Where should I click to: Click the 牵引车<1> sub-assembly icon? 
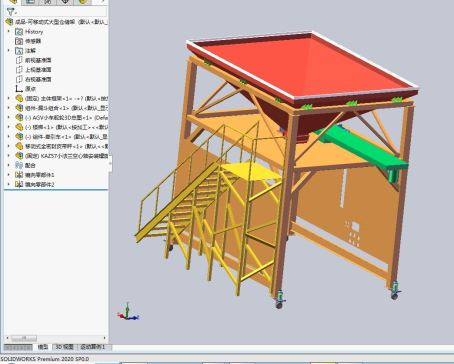(x=19, y=136)
